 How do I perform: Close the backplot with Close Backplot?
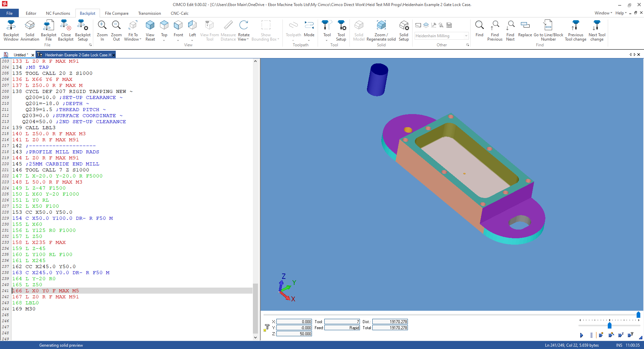point(66,31)
